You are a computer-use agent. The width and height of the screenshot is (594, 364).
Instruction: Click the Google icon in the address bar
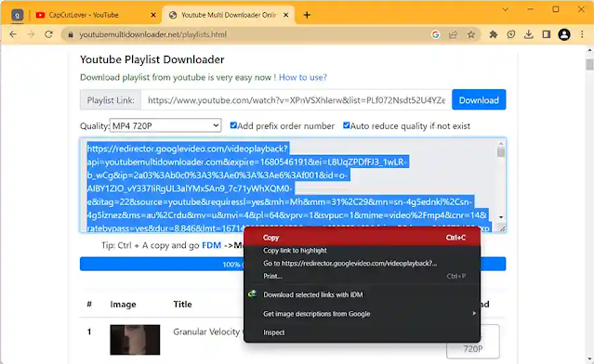pos(436,34)
